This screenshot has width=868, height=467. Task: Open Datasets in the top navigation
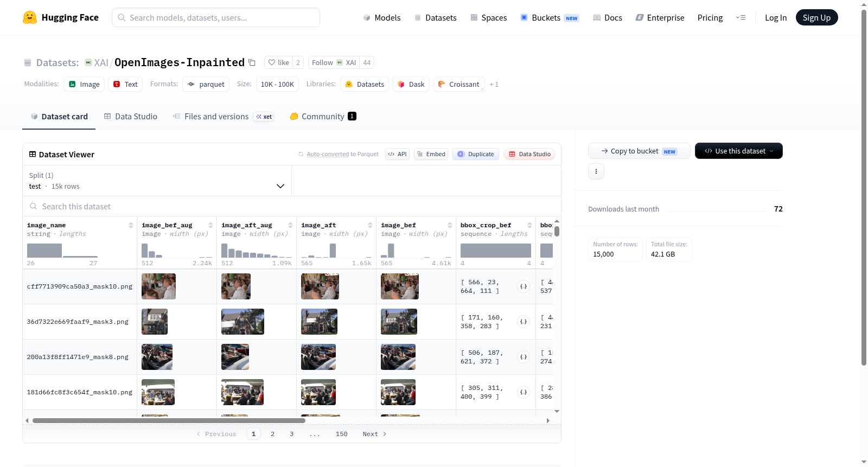pyautogui.click(x=435, y=18)
